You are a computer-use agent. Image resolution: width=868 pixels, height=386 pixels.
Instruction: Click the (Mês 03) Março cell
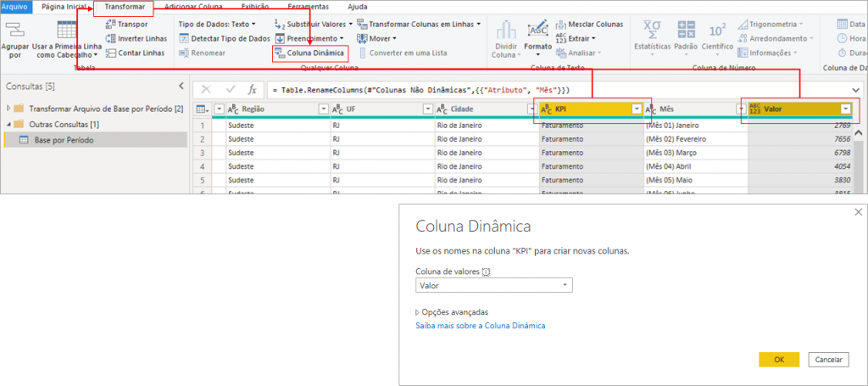696,153
